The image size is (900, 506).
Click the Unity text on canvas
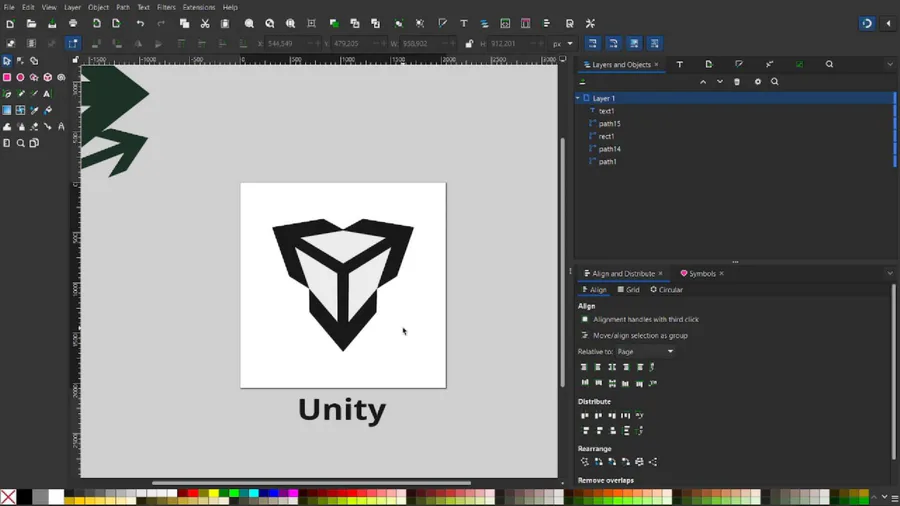point(342,411)
